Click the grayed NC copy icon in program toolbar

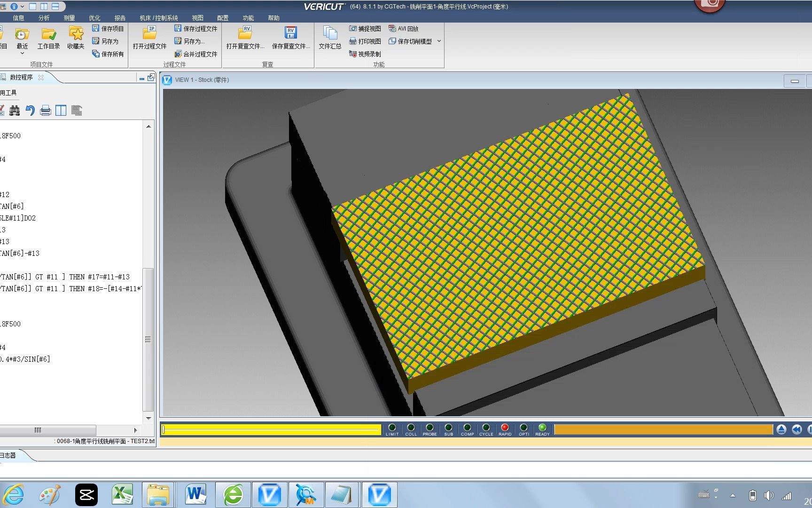click(x=77, y=111)
